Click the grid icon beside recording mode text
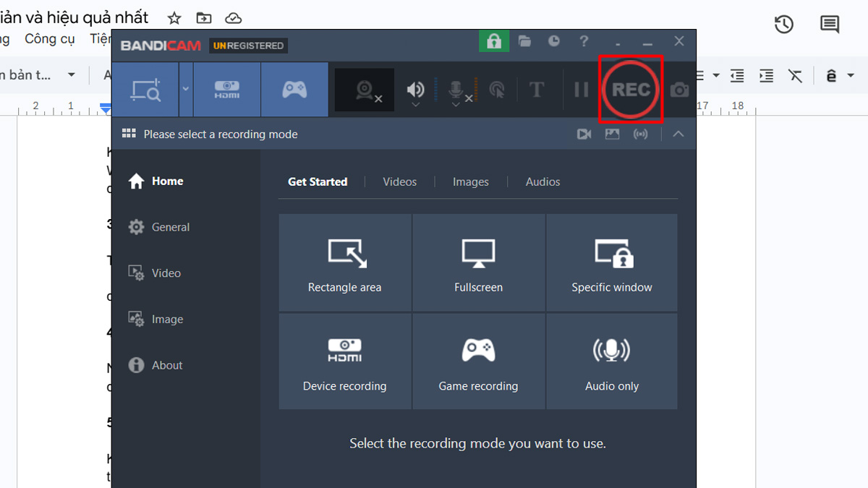Viewport: 868px width, 488px height. tap(129, 134)
